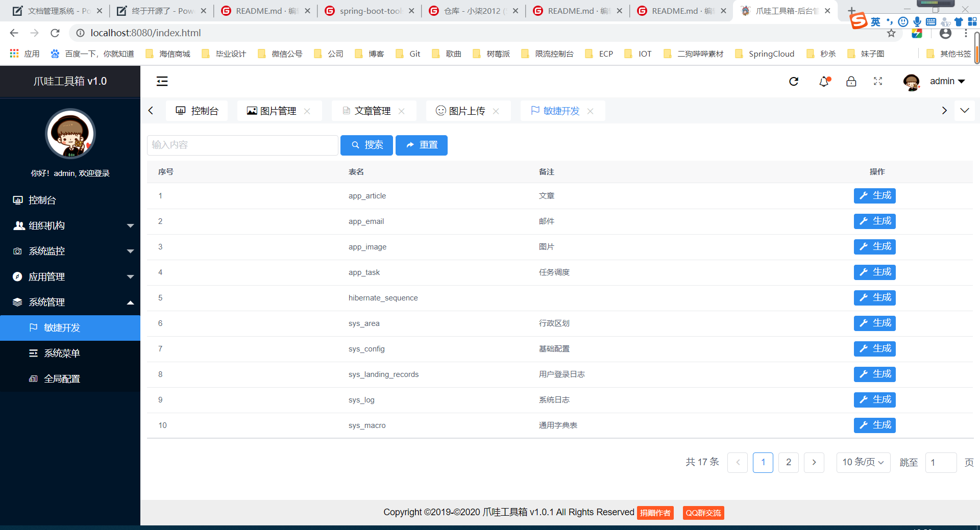This screenshot has width=980, height=530.
Task: Go to page 2 of the table
Action: 788,462
